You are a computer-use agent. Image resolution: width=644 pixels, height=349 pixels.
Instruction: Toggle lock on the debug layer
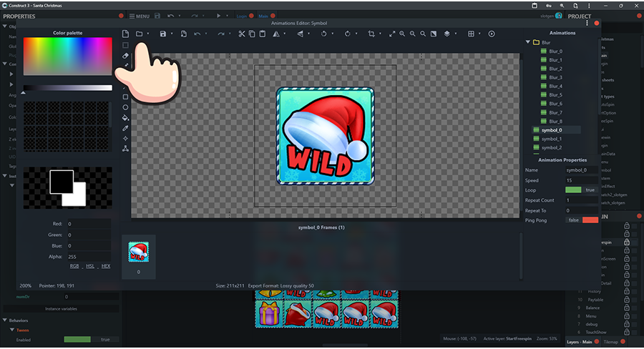point(627,324)
